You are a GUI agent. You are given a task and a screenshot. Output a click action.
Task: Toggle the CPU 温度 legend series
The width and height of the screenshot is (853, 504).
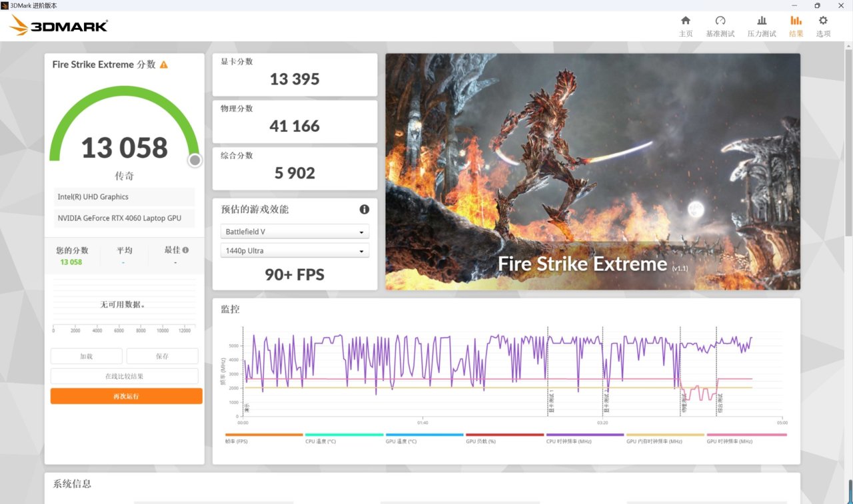click(x=345, y=438)
